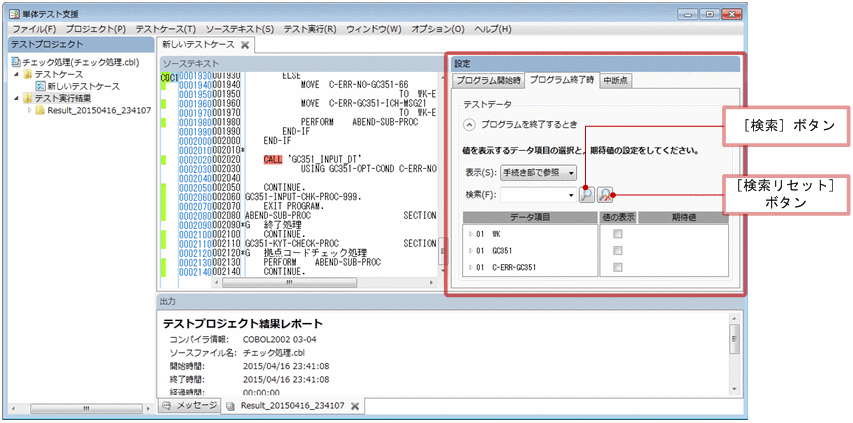Click the 検索 magnifier search button

(586, 195)
